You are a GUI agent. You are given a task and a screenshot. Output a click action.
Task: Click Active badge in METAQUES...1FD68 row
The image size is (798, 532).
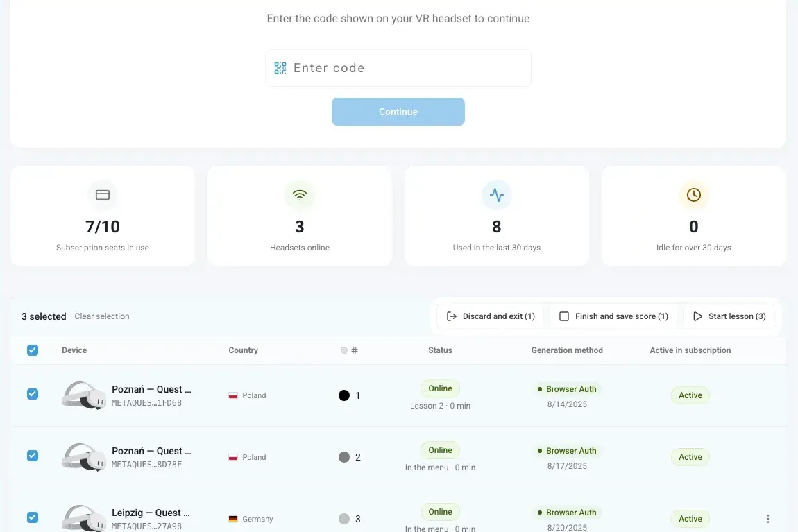click(690, 395)
